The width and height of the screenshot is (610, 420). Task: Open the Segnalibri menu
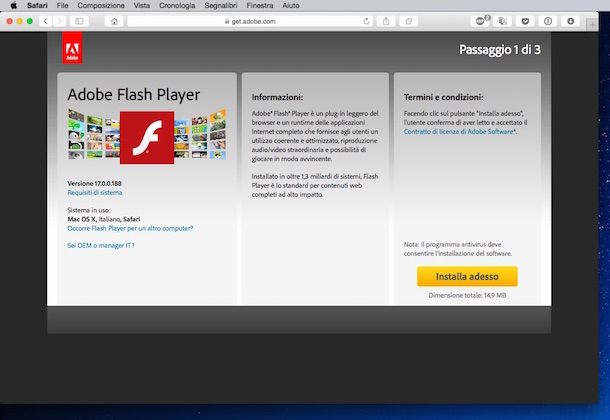[x=221, y=5]
